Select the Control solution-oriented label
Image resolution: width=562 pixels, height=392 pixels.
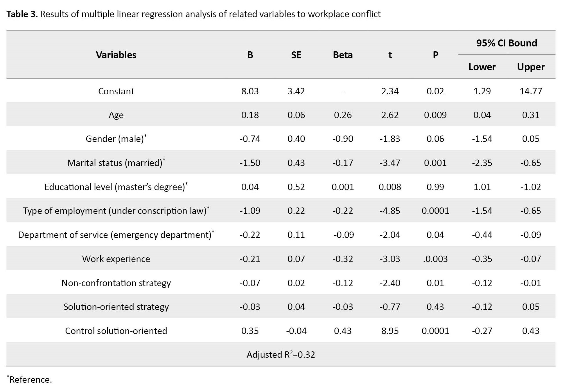tap(116, 331)
